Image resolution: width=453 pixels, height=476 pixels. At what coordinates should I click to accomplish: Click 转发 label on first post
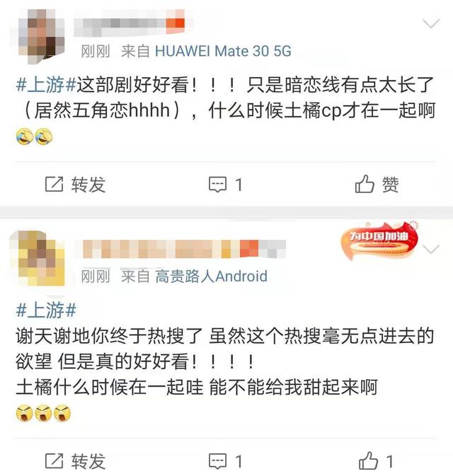tap(88, 185)
